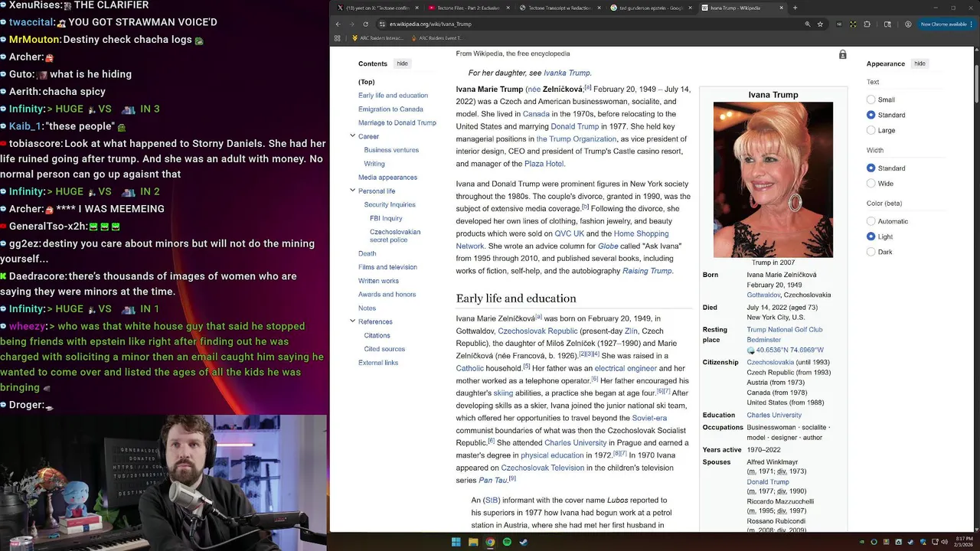Select Large text size
Screen dimensions: 980x551
[871, 130]
